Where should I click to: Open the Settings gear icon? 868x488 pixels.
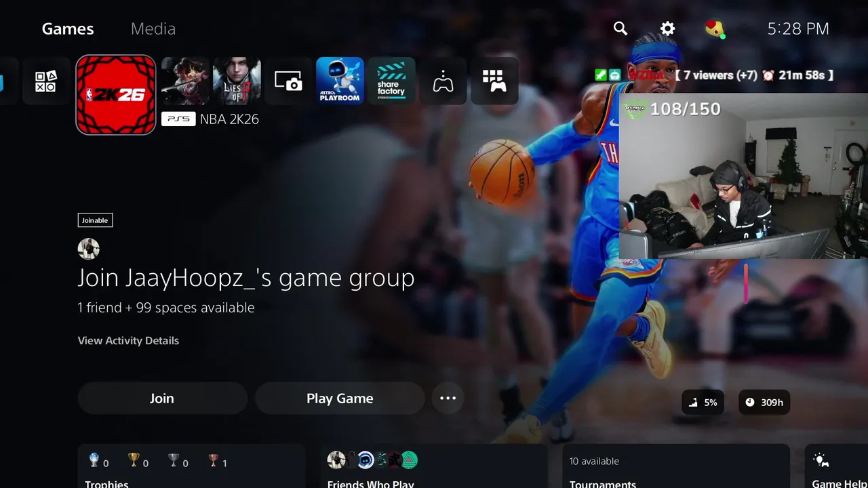coord(668,28)
